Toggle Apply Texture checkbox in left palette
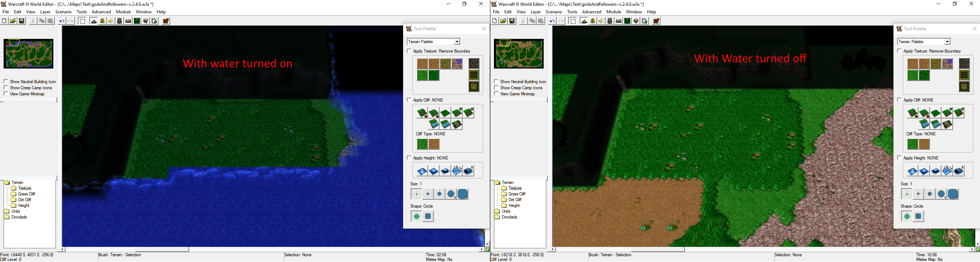This screenshot has height=262, width=980. pos(409,51)
